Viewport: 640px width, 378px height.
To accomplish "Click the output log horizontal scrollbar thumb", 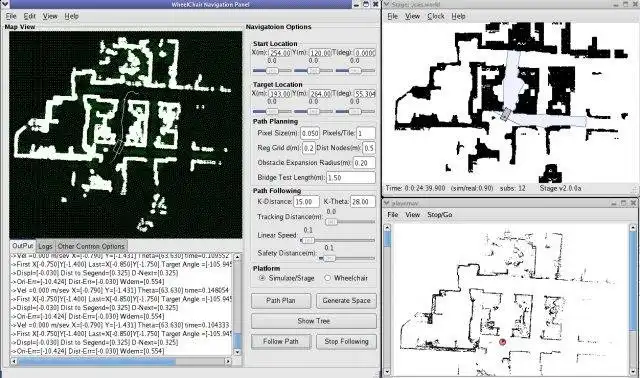I will click(97, 361).
